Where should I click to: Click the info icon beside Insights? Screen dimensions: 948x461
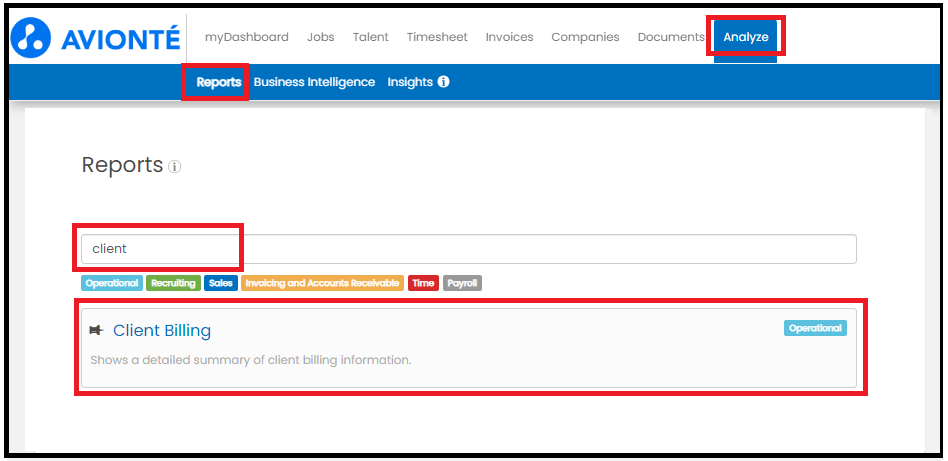(443, 82)
